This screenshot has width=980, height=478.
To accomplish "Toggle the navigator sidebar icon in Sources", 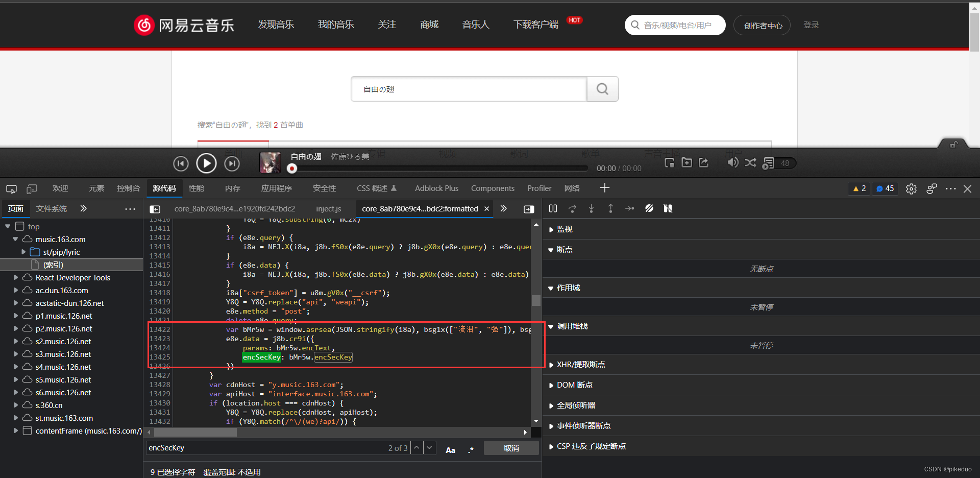I will (x=155, y=209).
